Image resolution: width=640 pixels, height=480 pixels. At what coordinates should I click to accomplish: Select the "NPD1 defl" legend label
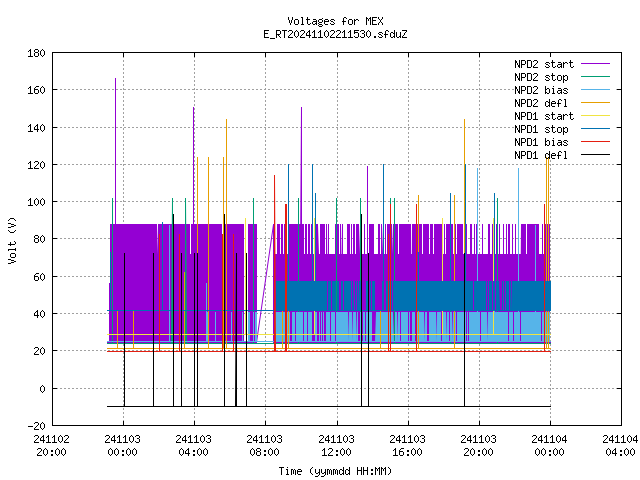(541, 156)
